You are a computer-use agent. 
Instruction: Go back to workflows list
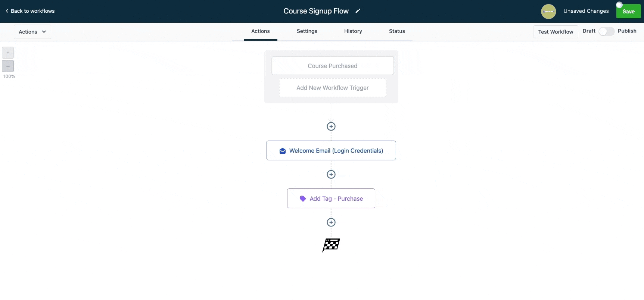coord(30,11)
